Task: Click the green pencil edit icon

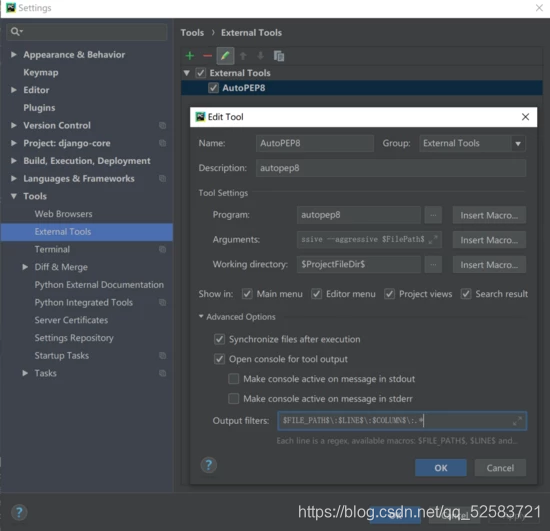Action: pyautogui.click(x=225, y=56)
